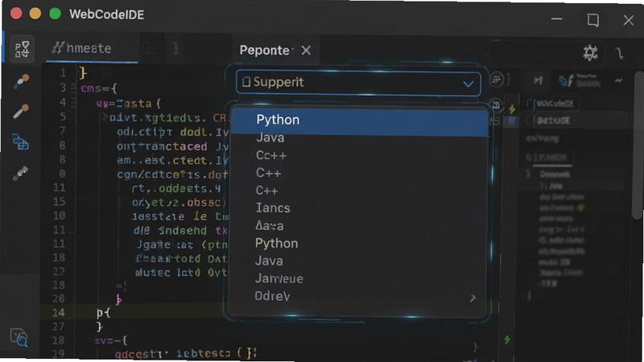The width and height of the screenshot is (644, 362).
Task: Click the skip-forward icon in the right toolbar
Action: [x=538, y=80]
